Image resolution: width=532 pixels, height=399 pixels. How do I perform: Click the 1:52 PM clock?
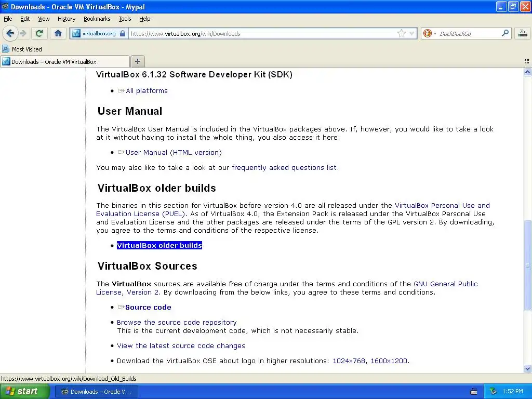pos(513,392)
